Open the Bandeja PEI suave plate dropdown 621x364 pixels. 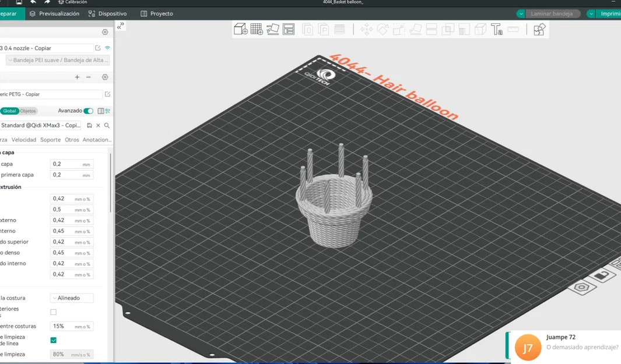[57, 60]
